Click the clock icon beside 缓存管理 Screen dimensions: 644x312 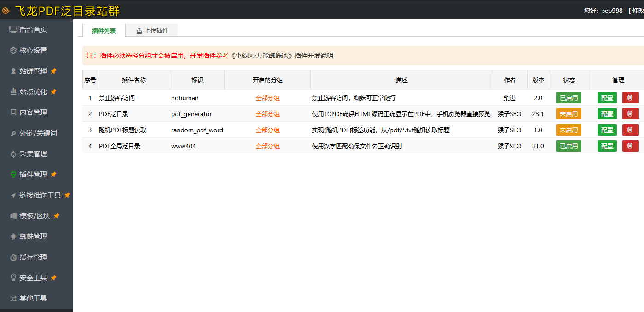(13, 257)
